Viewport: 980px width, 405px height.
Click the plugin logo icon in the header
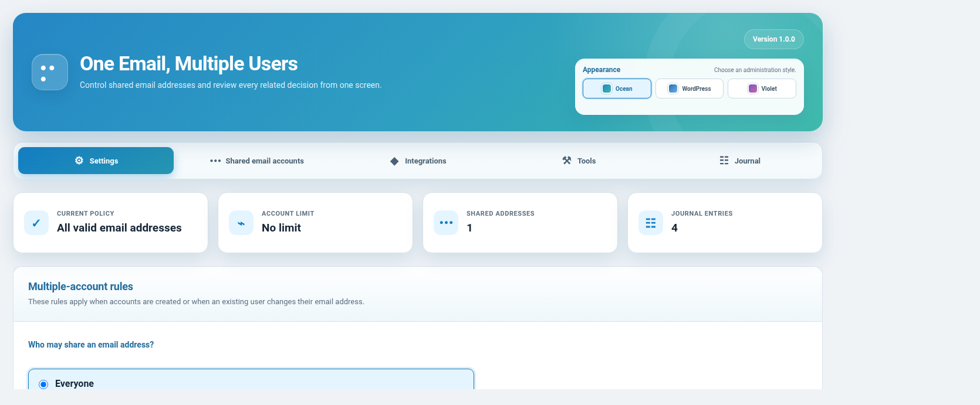pyautogui.click(x=50, y=72)
